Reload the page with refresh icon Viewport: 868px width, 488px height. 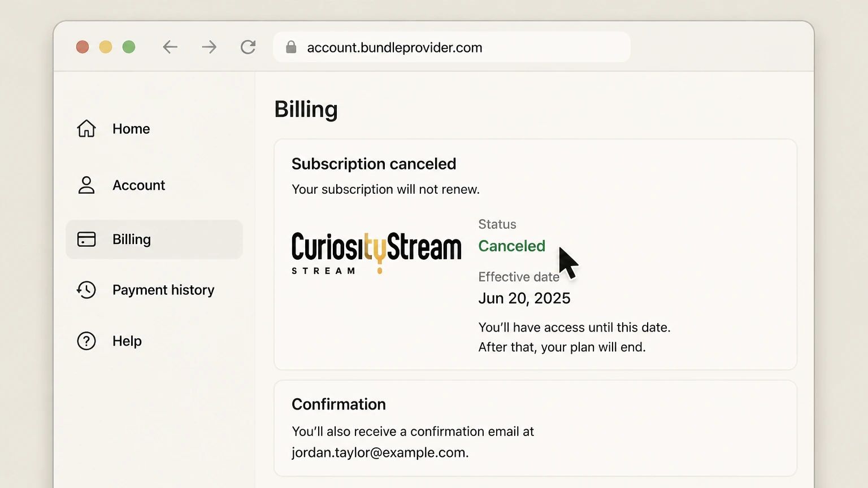(x=248, y=47)
